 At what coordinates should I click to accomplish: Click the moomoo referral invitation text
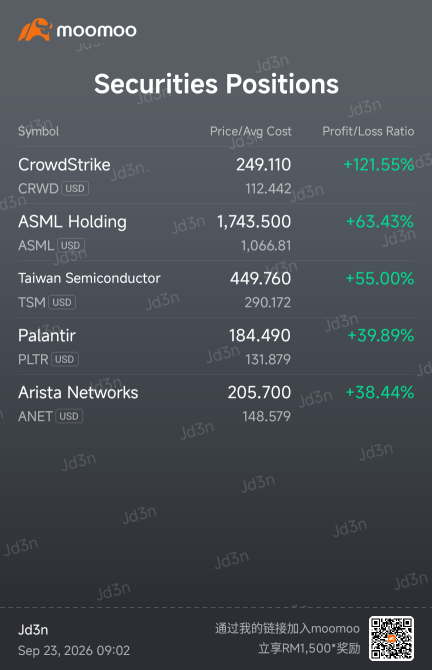click(x=287, y=638)
